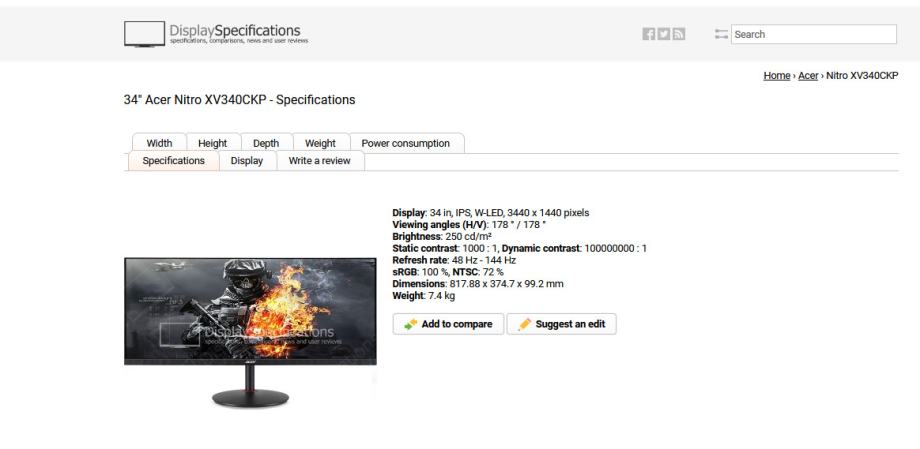Open the Write a review tab
The image size is (920, 449).
[319, 161]
